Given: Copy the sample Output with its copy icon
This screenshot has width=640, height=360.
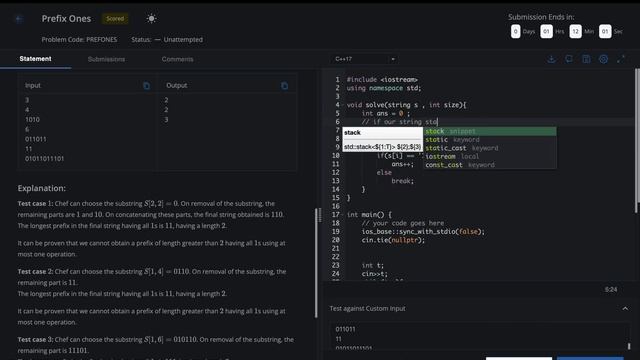Looking at the screenshot, I should pyautogui.click(x=284, y=86).
